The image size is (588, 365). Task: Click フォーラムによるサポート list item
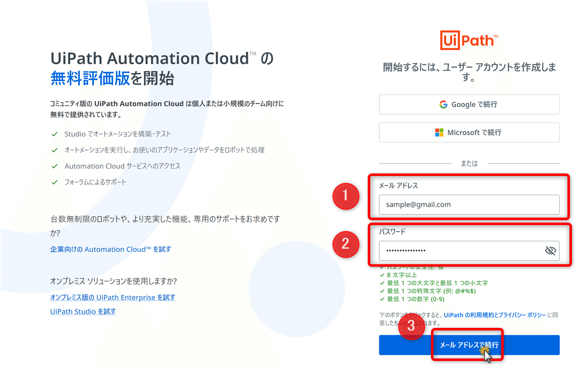tap(95, 182)
